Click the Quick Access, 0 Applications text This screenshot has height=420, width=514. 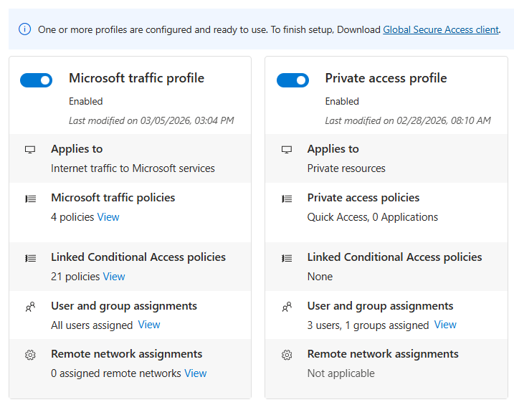[372, 217]
